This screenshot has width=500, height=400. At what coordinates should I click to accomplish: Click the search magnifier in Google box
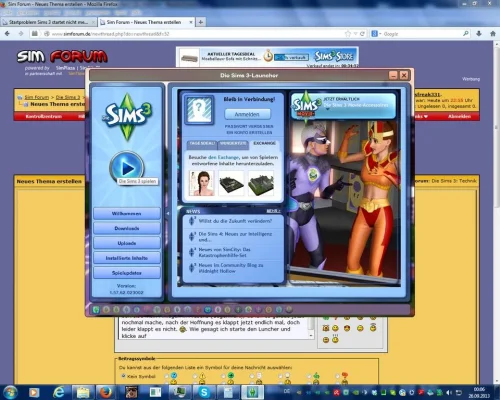(x=466, y=33)
